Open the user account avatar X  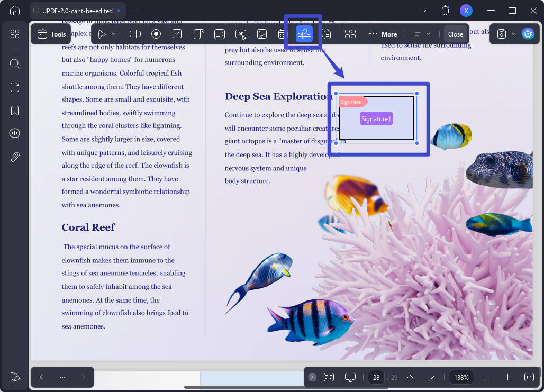[466, 11]
